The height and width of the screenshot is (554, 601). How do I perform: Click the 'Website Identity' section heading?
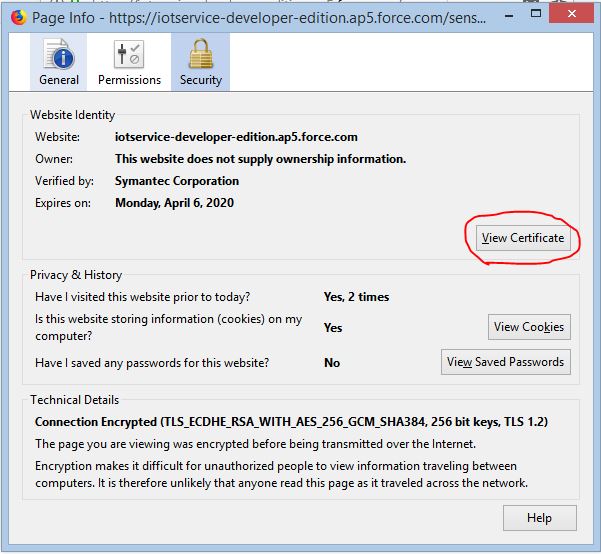pyautogui.click(x=72, y=115)
